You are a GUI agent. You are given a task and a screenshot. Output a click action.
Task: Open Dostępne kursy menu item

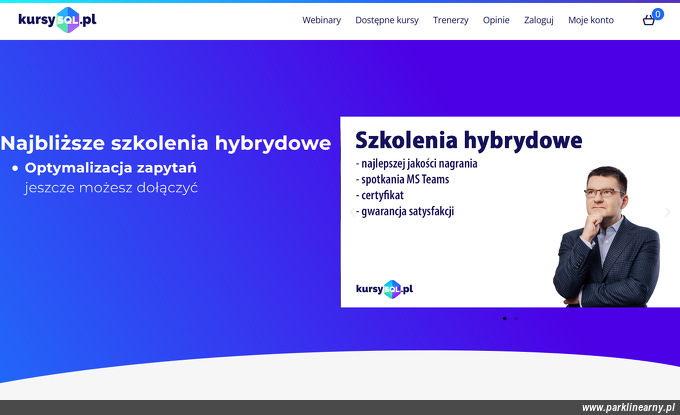(387, 20)
